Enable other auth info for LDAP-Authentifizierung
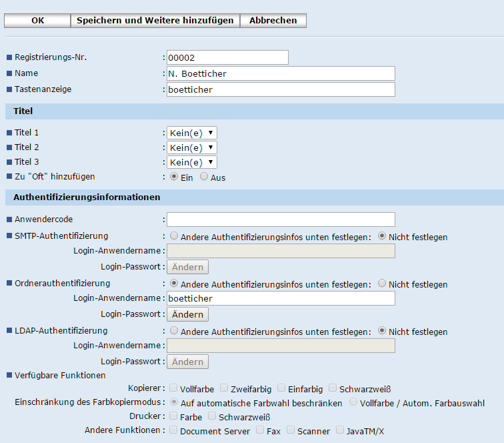 coord(174,330)
